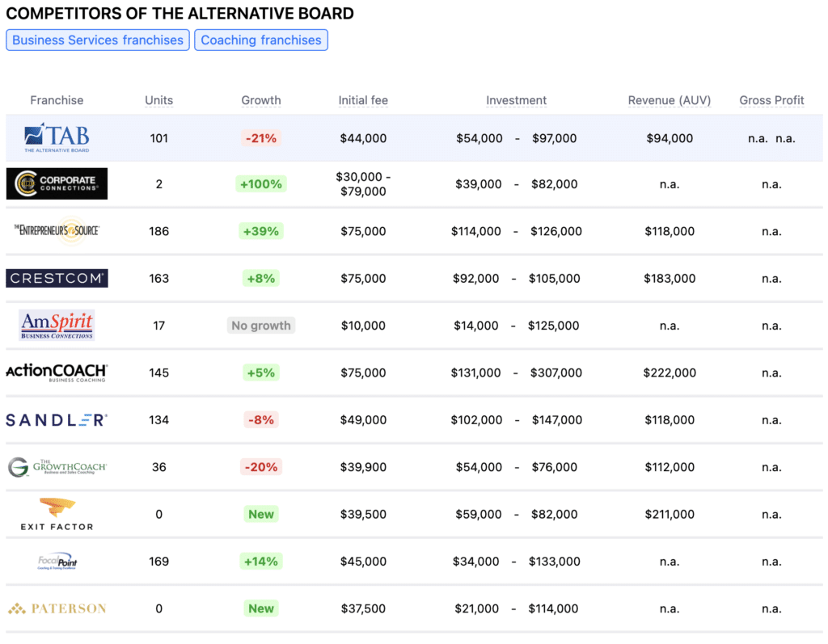Click the New badge in Paterson row
The image size is (828, 644).
pyautogui.click(x=261, y=608)
